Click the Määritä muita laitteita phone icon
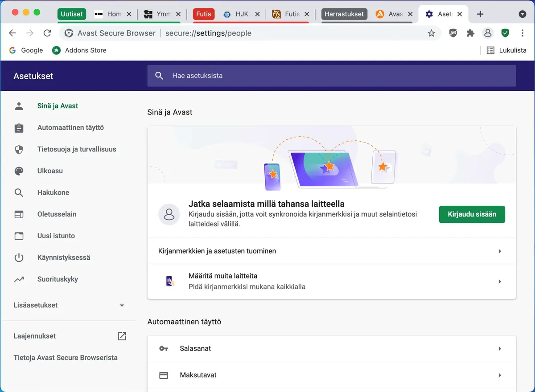 169,281
